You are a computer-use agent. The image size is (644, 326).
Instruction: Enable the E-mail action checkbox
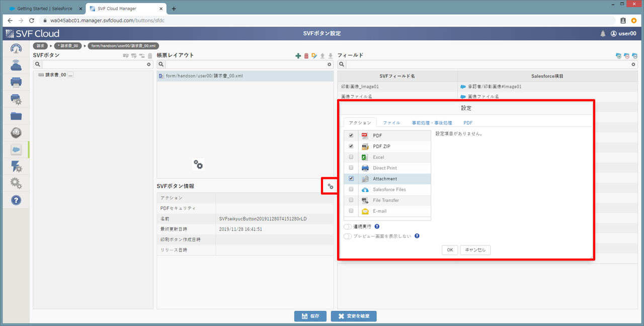pyautogui.click(x=351, y=211)
